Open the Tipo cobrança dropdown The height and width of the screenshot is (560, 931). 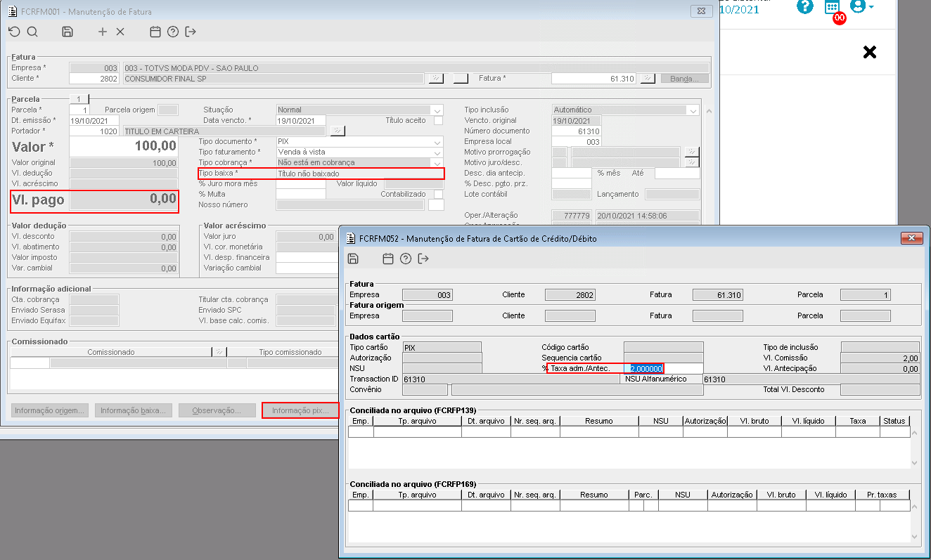coord(437,163)
